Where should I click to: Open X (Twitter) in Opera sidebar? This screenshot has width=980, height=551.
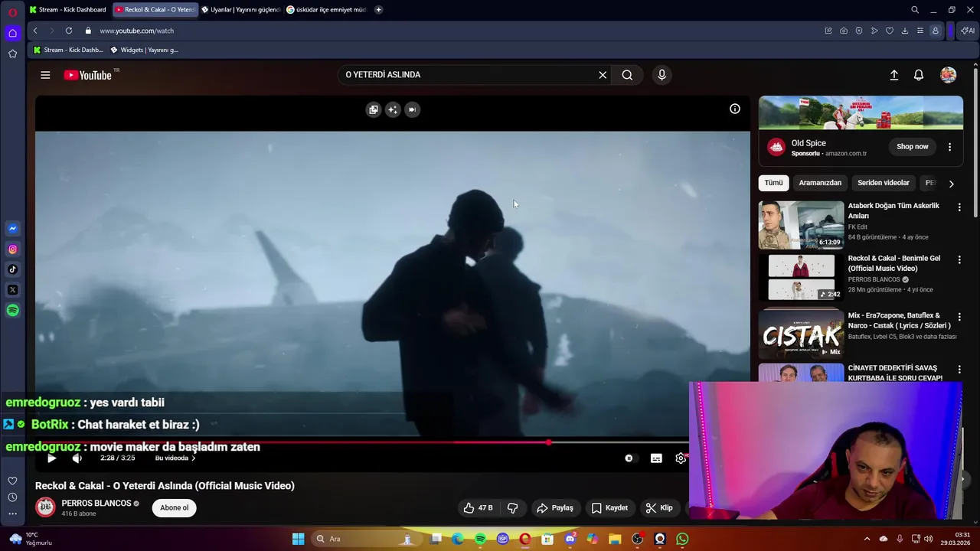click(12, 290)
